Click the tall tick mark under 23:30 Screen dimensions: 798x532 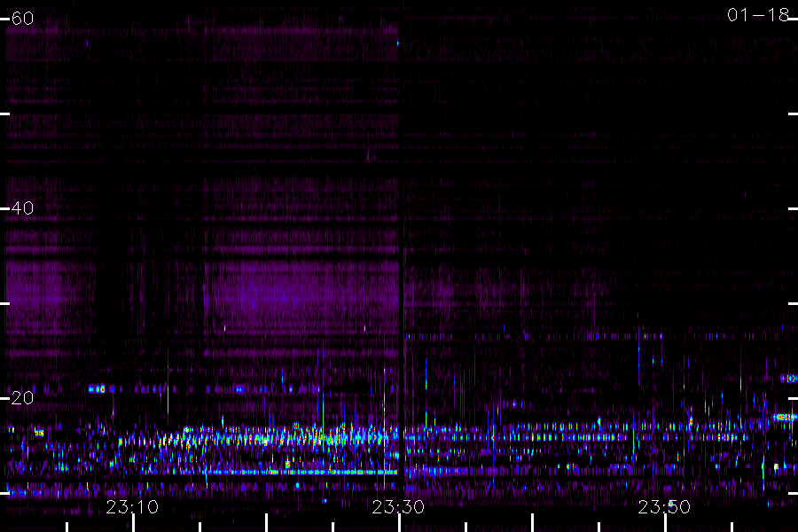click(399, 523)
